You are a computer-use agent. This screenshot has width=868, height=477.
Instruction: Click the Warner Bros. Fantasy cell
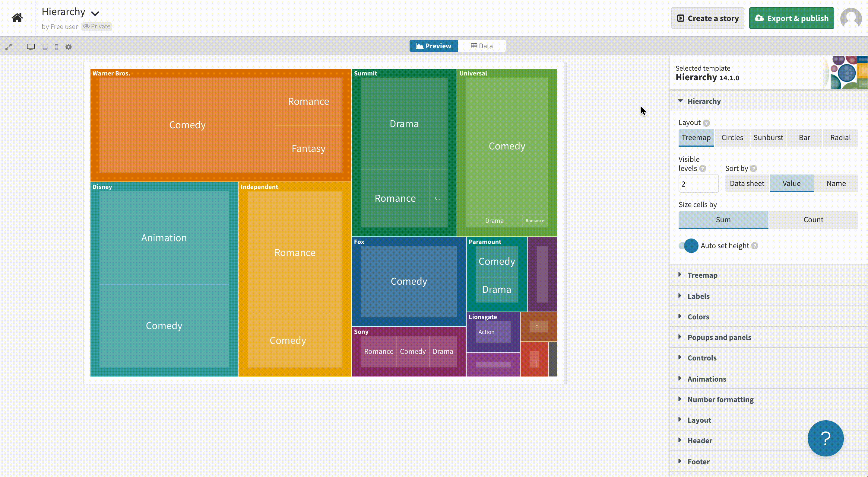coord(308,149)
